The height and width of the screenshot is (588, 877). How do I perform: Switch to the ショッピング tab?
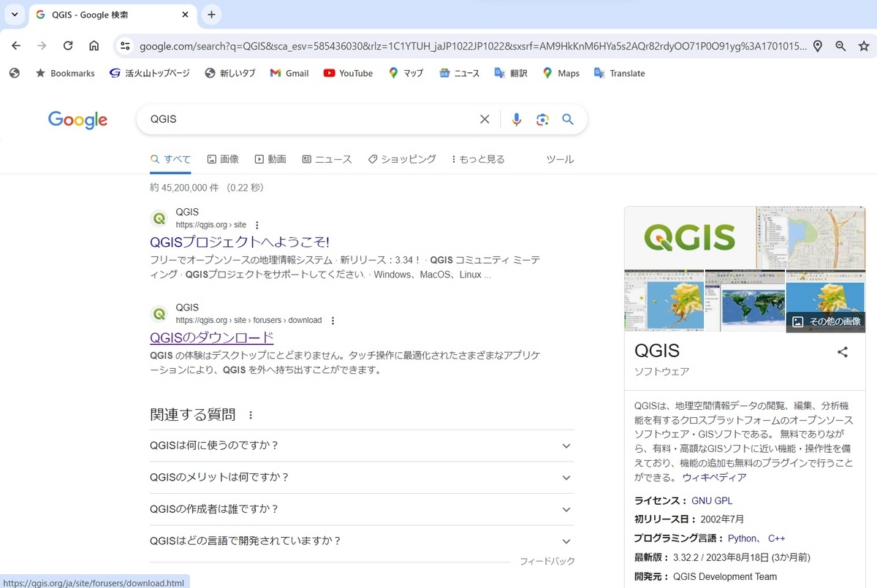pyautogui.click(x=402, y=159)
